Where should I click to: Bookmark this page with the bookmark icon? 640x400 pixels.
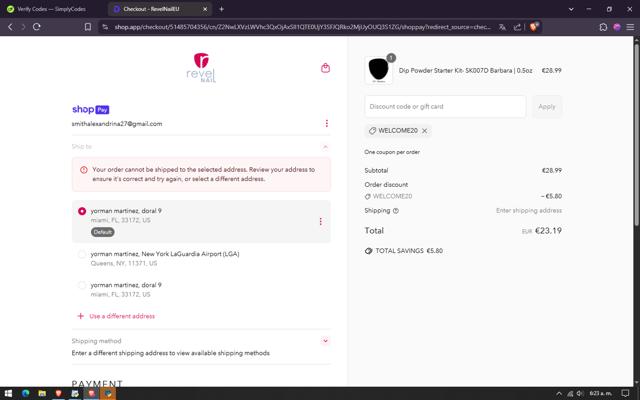tap(88, 27)
